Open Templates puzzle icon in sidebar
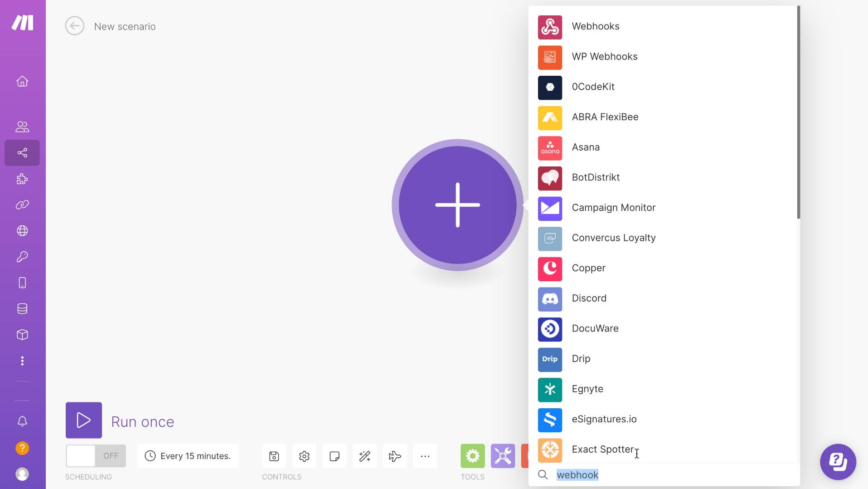868x489 pixels. coord(22,179)
